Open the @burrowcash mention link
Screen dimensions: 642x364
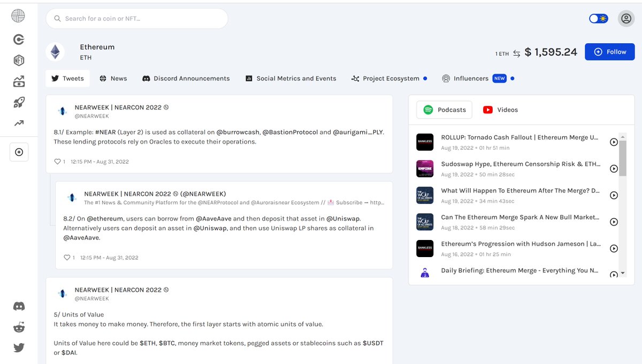(238, 132)
